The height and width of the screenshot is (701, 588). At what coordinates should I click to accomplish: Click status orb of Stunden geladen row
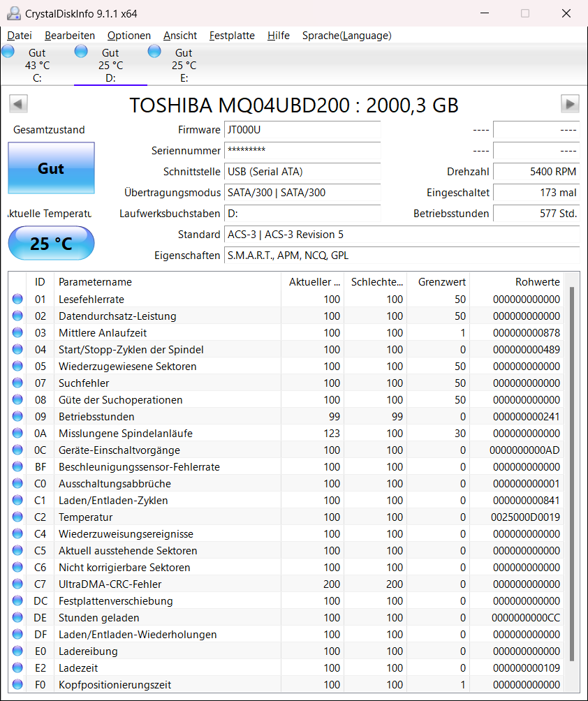(17, 617)
